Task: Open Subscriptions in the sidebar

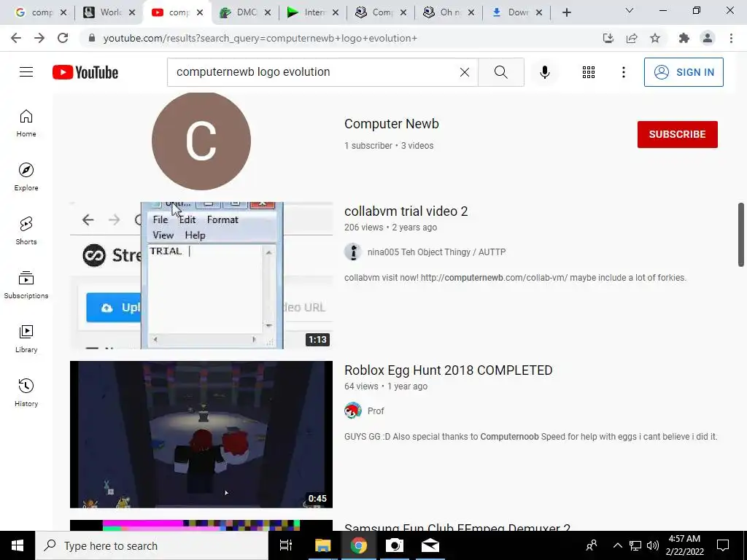Action: point(26,285)
